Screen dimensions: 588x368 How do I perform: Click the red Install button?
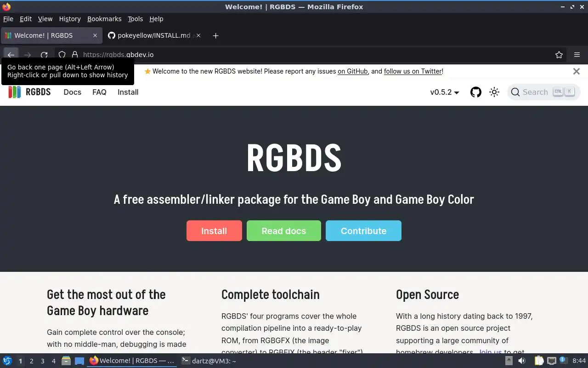214,231
